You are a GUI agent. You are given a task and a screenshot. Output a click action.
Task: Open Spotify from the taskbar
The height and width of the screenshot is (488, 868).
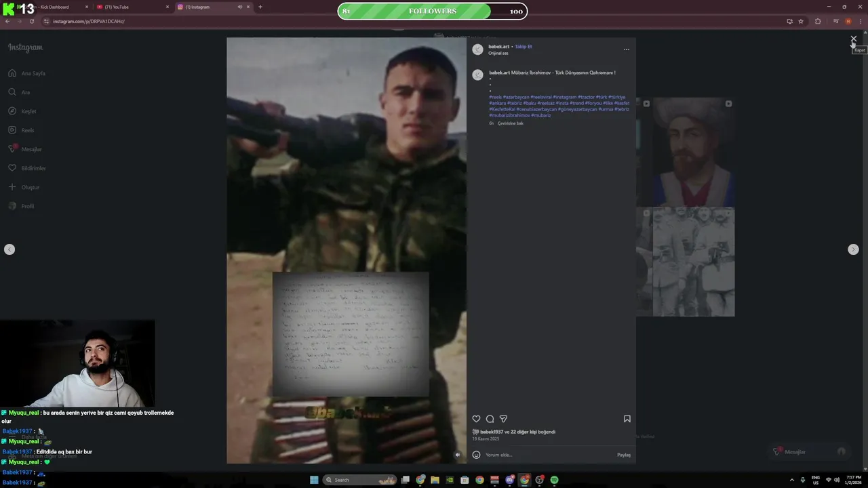click(554, 480)
